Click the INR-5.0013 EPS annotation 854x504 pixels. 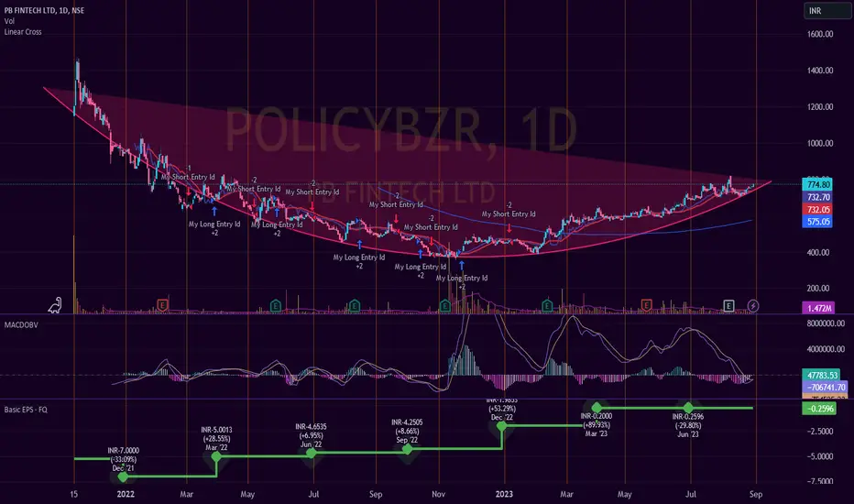[216, 430]
